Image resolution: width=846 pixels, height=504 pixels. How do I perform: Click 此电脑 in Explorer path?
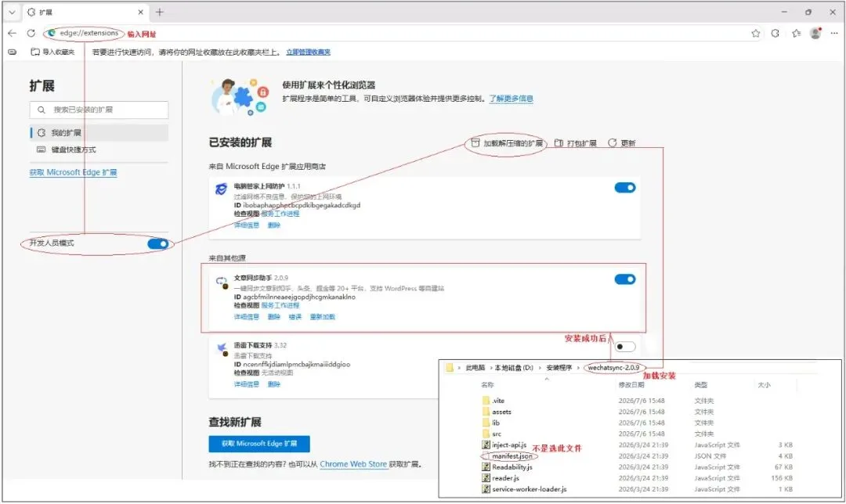[475, 368]
